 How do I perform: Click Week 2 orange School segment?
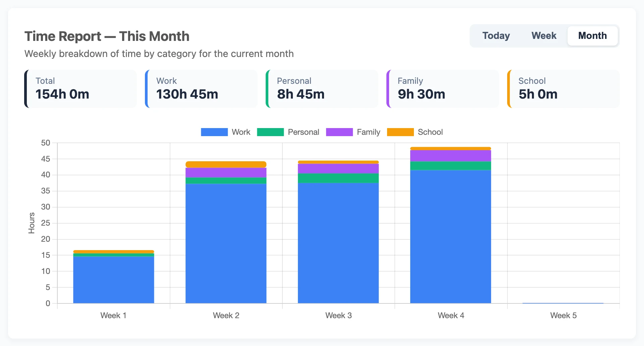tap(226, 165)
